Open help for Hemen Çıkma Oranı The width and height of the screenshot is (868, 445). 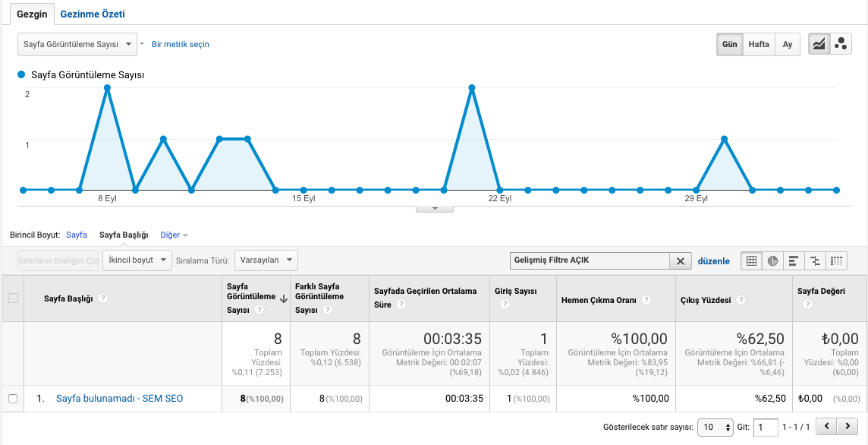646,300
